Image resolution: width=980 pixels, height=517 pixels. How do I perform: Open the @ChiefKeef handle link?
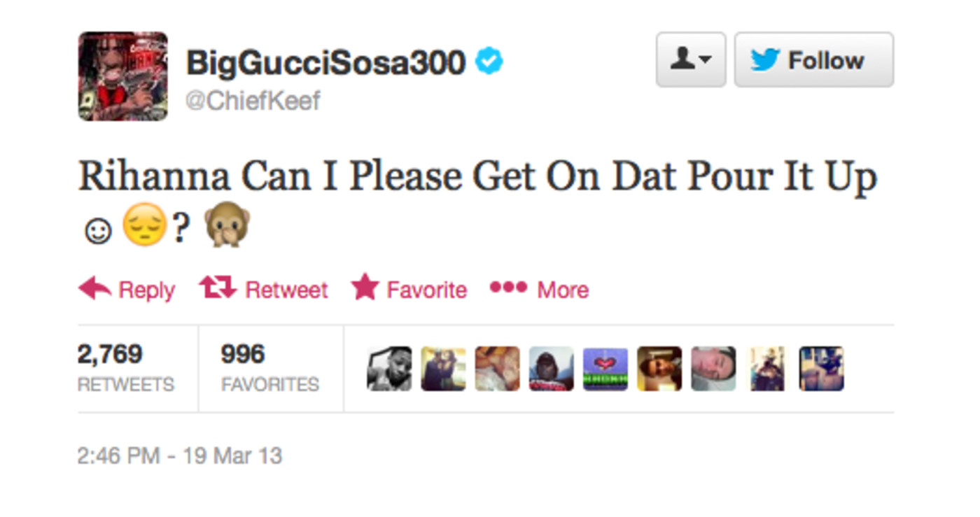click(253, 101)
